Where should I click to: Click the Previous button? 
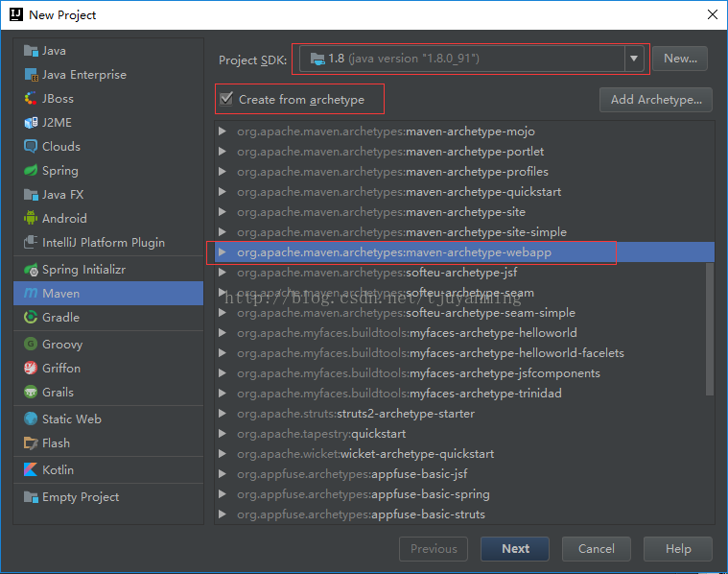(434, 549)
